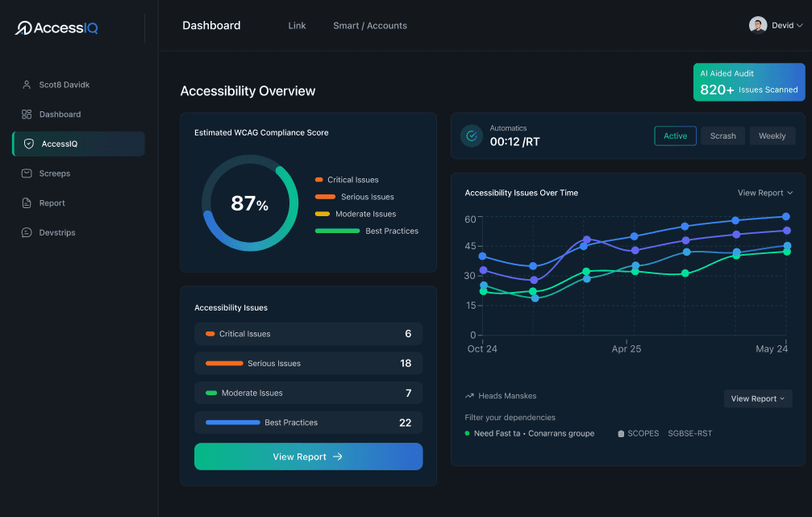
Task: Select the AccessIQ shield icon in sidebar
Action: [27, 144]
